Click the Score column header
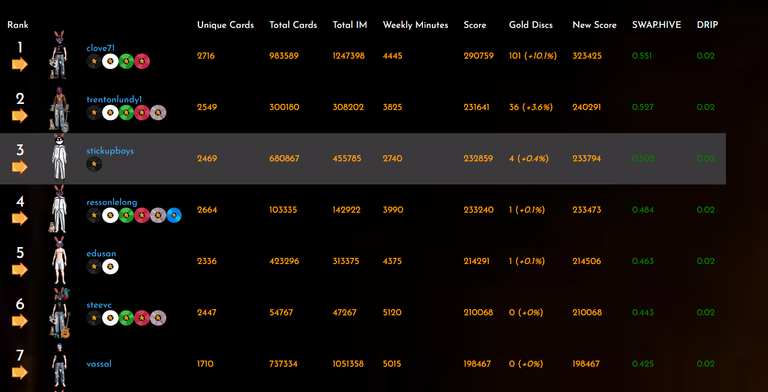 (475, 25)
